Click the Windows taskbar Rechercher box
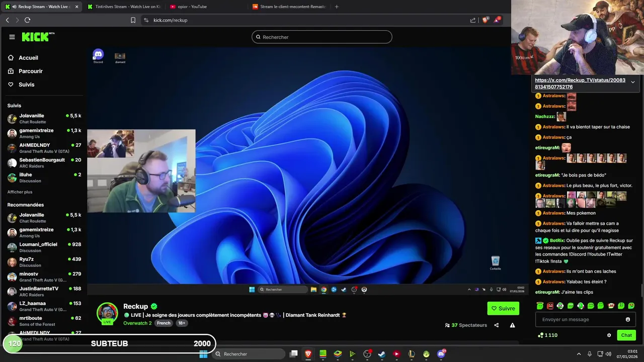This screenshot has height=362, width=644. pyautogui.click(x=249, y=354)
